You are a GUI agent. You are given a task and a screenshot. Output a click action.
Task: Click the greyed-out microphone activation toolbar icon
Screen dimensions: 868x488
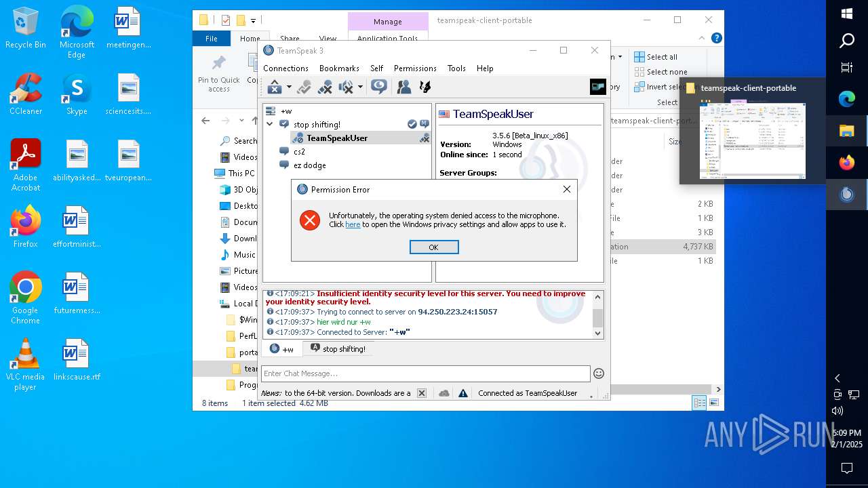coord(304,87)
